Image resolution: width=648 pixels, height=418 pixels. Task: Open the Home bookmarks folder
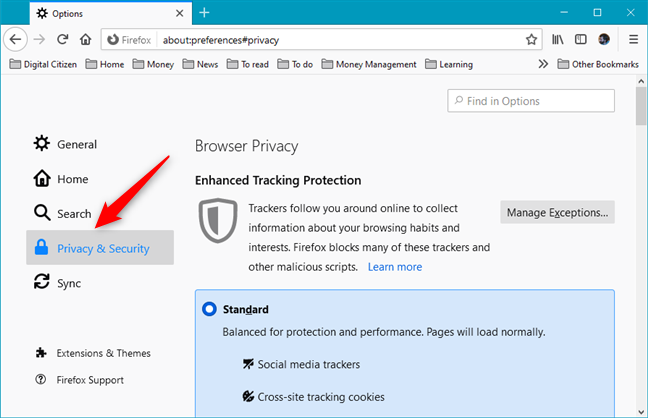[105, 64]
